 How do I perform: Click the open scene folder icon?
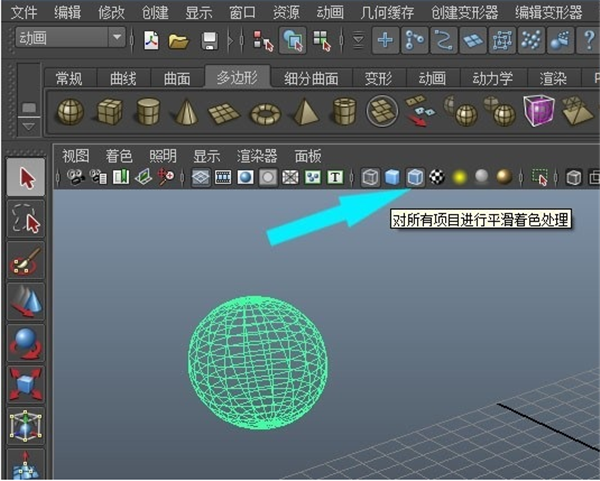(x=178, y=40)
